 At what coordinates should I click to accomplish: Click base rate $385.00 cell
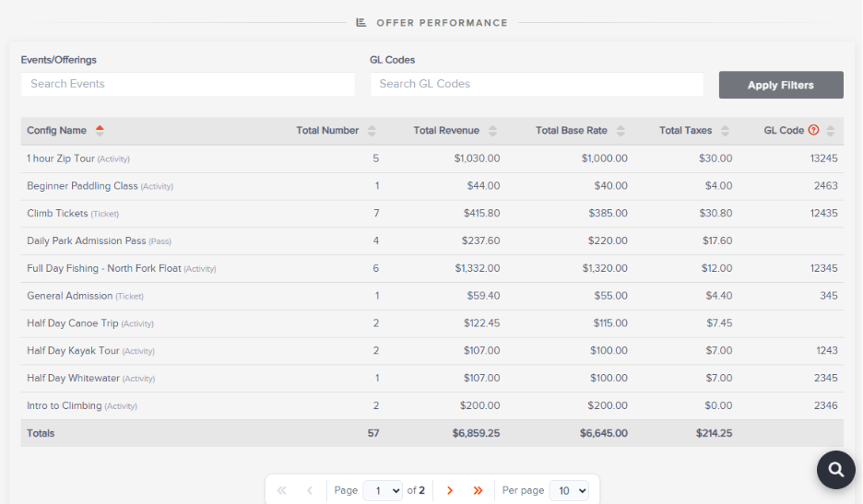608,214
